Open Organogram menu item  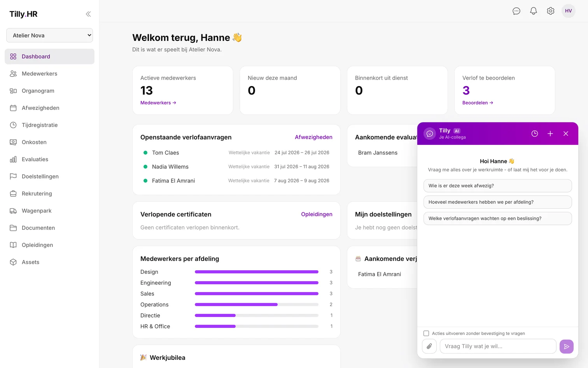(49, 91)
